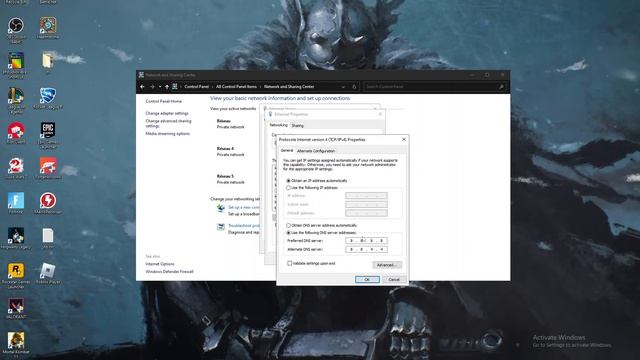Viewport: 640px width, 360px height.
Task: Open the Sharing tab in Ethernet Properties
Action: click(298, 126)
